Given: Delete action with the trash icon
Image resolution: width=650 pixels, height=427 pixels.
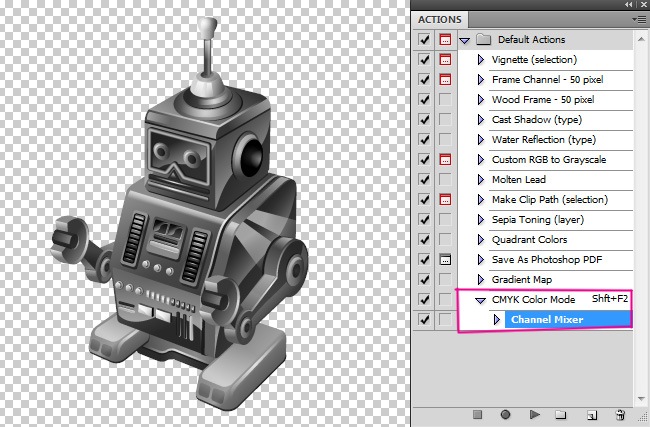Looking at the screenshot, I should coord(620,414).
